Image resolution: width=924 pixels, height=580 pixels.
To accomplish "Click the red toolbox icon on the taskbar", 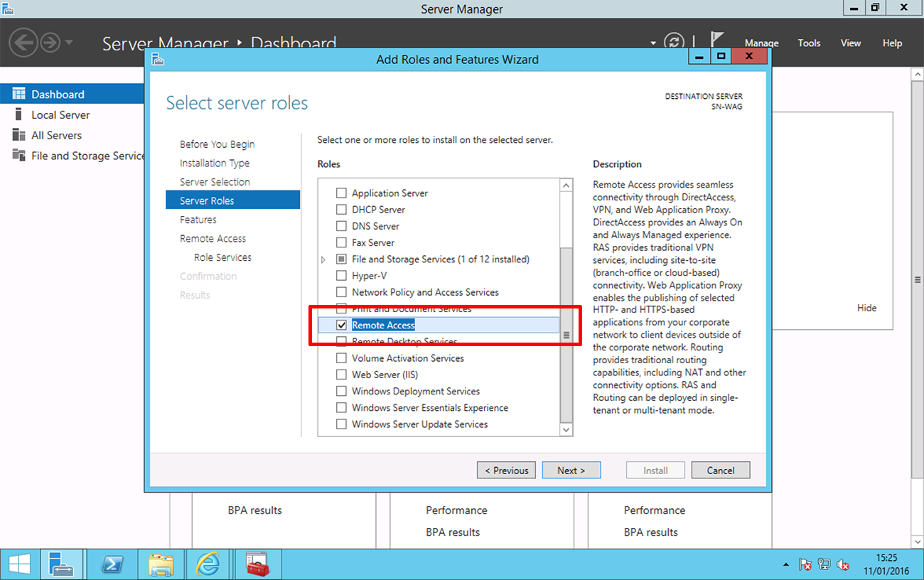I will [x=257, y=564].
